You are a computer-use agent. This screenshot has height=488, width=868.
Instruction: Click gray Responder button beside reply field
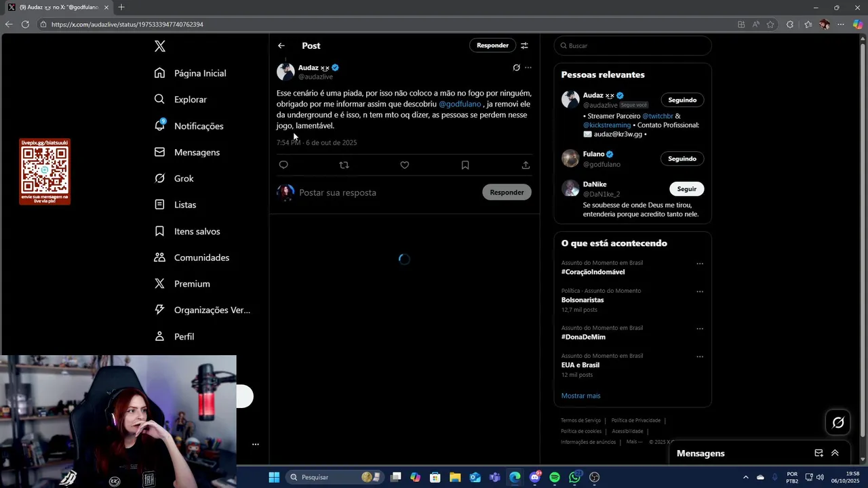pyautogui.click(x=507, y=192)
